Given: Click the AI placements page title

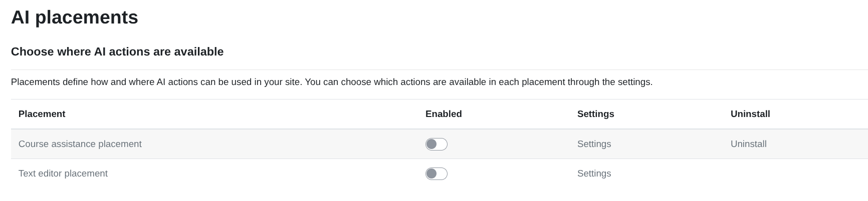Looking at the screenshot, I should pyautogui.click(x=74, y=17).
